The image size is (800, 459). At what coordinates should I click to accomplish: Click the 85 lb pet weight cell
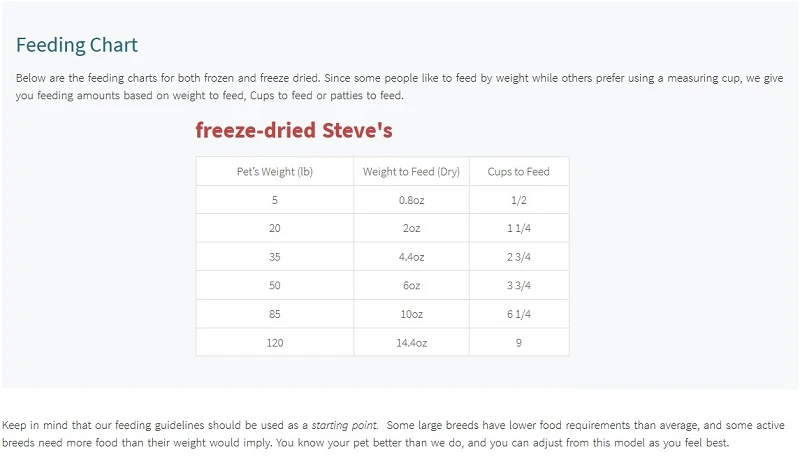(x=275, y=314)
